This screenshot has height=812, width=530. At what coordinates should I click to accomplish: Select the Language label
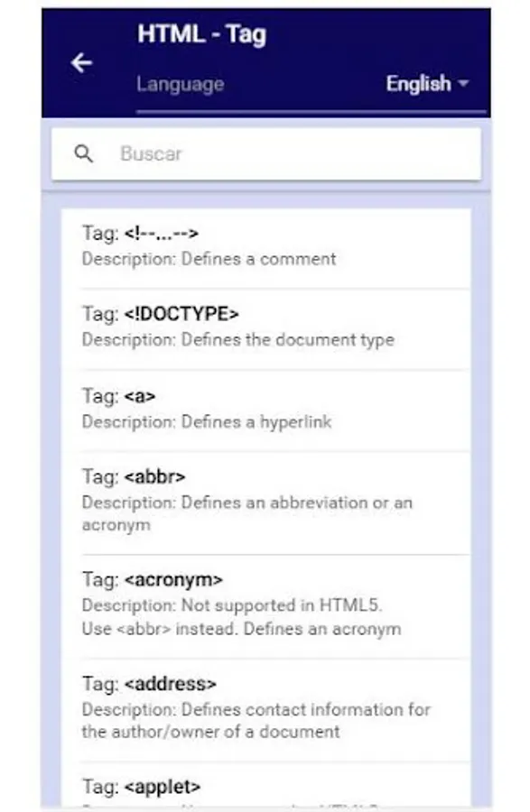click(181, 84)
